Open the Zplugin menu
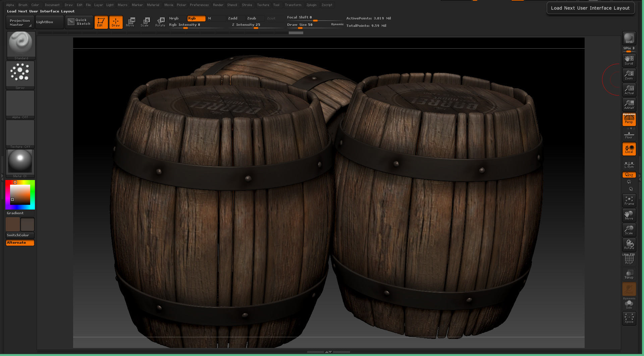Screen dimensions: 644x356 click(311, 5)
